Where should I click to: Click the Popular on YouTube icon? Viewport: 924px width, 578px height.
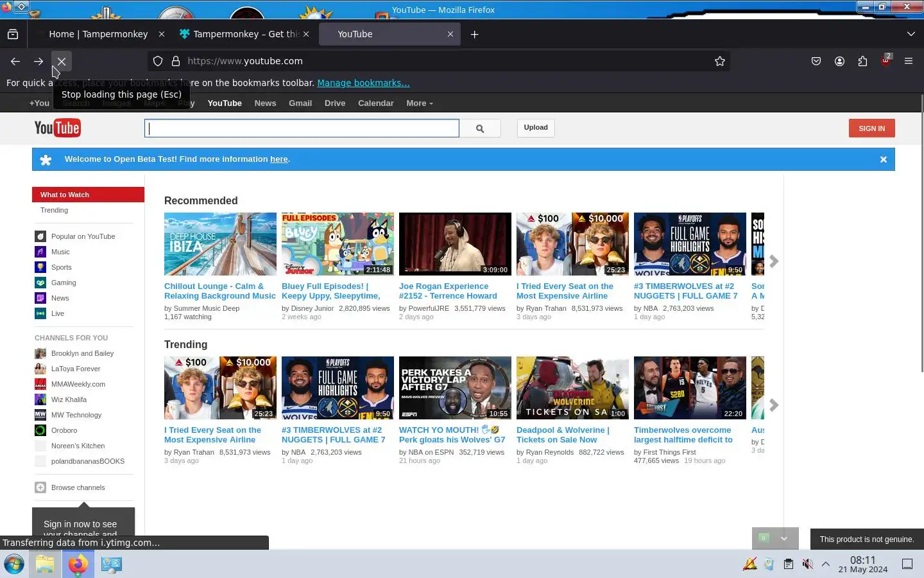[40, 236]
